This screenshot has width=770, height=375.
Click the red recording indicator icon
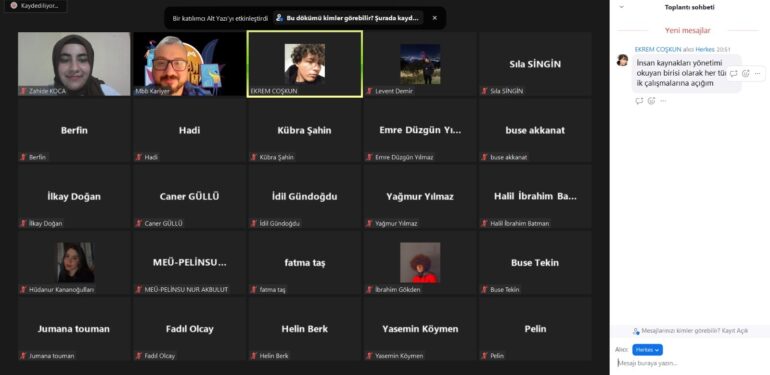pyautogui.click(x=14, y=5)
